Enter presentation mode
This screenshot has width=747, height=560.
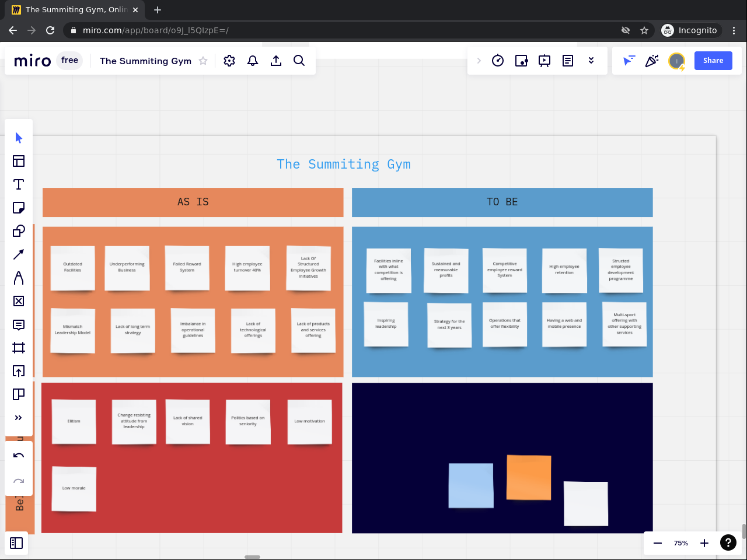(544, 61)
